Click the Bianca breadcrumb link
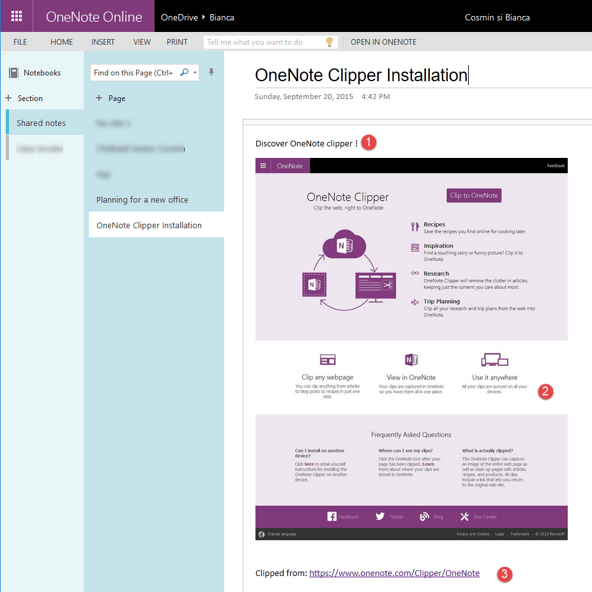 point(222,17)
